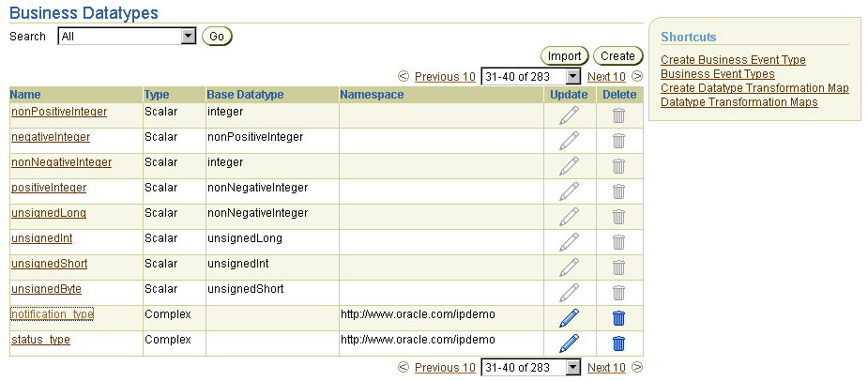Click delete trash icon for nonPositiveInteger

[x=619, y=115]
